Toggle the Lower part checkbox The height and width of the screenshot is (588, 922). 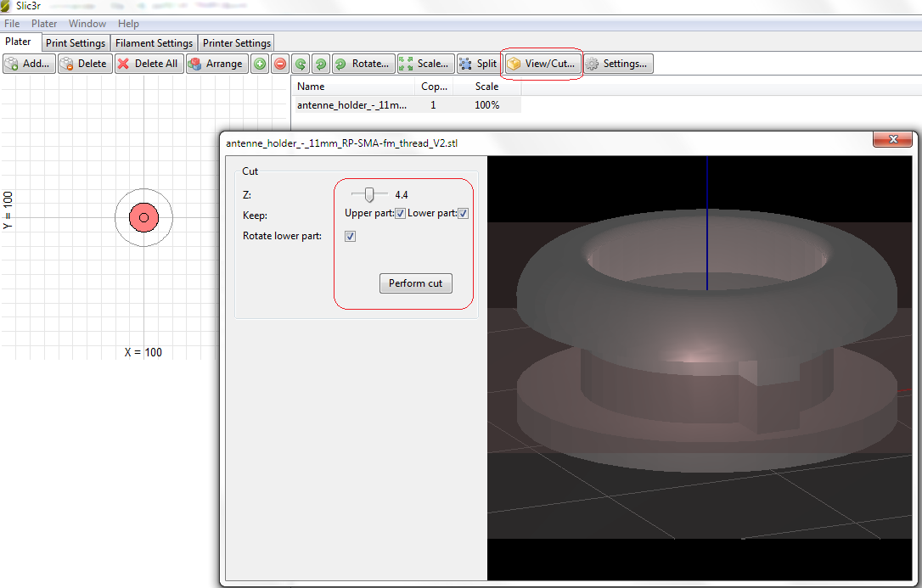click(464, 214)
